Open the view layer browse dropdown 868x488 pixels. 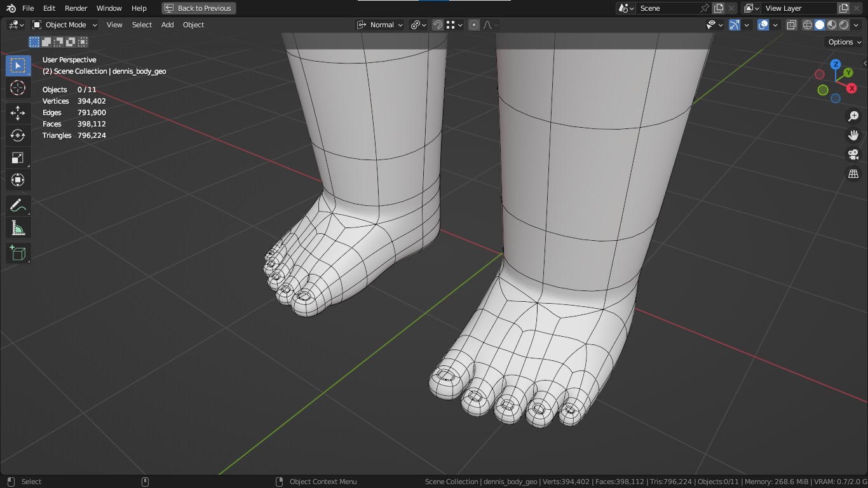tap(752, 8)
